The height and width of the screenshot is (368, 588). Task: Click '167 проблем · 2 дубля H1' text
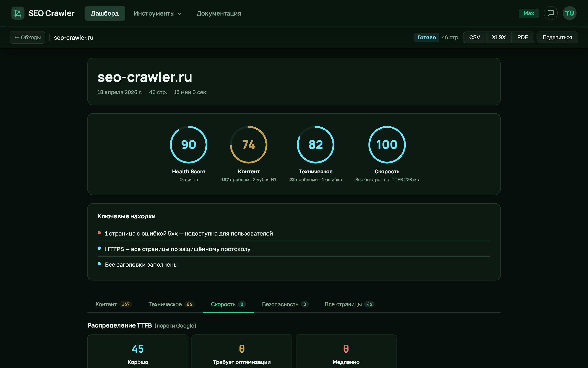click(248, 180)
